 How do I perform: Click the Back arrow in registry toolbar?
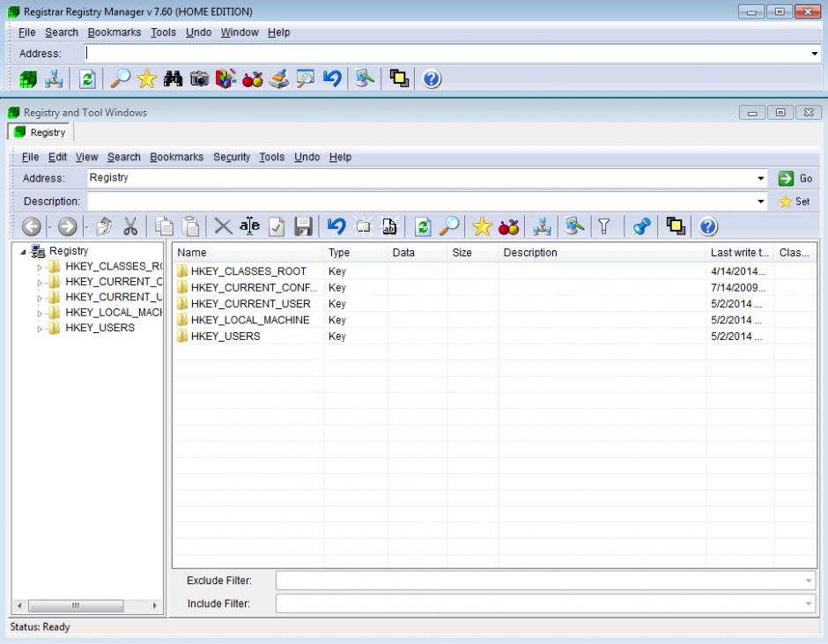point(31,226)
